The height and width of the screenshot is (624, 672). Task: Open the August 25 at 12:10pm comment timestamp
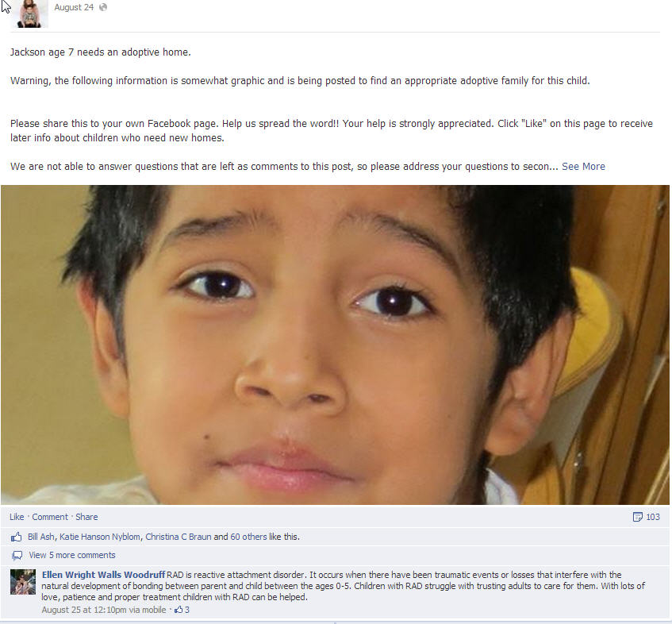[x=104, y=610]
